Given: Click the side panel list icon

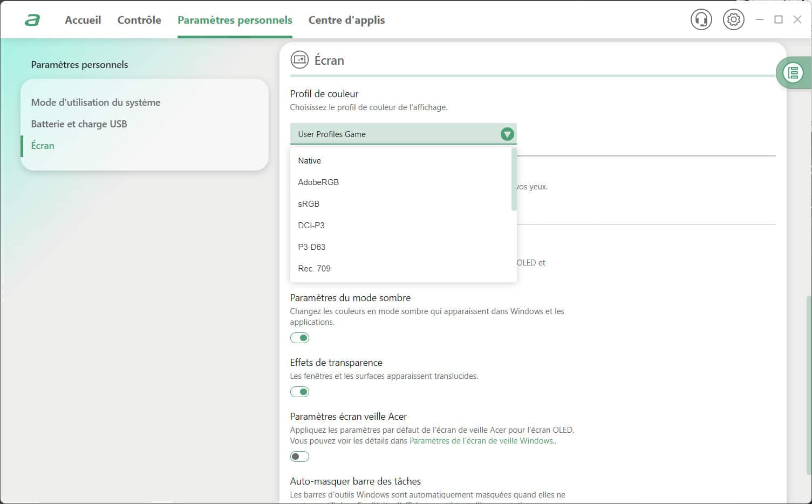Looking at the screenshot, I should point(793,72).
